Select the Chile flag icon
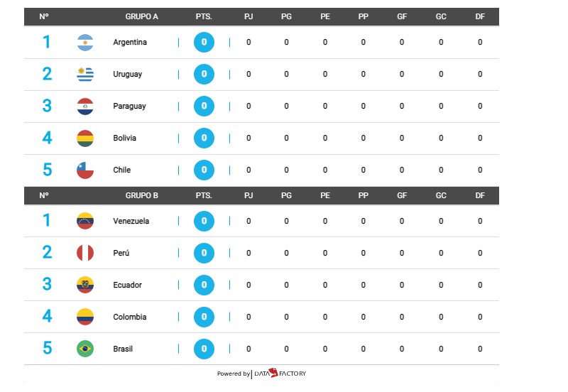 point(85,170)
